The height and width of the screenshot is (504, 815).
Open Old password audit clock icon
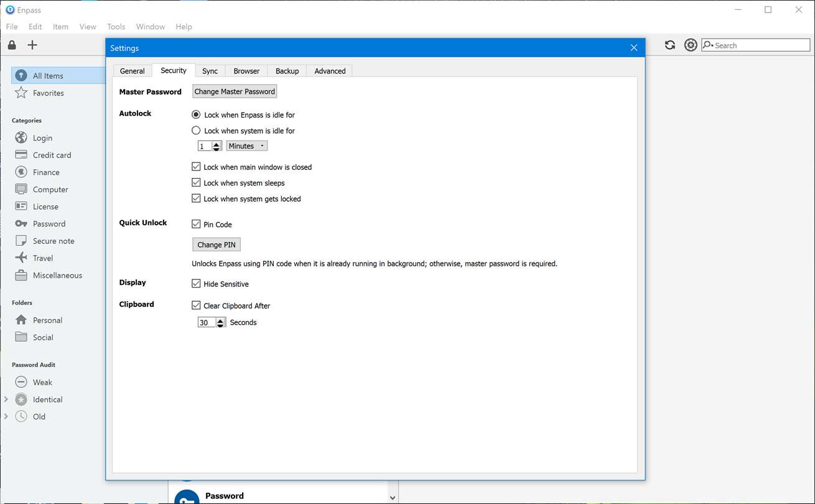(x=21, y=416)
